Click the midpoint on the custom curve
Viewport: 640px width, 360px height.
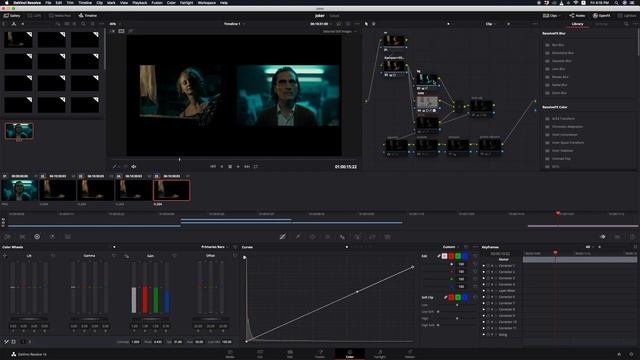(x=358, y=291)
